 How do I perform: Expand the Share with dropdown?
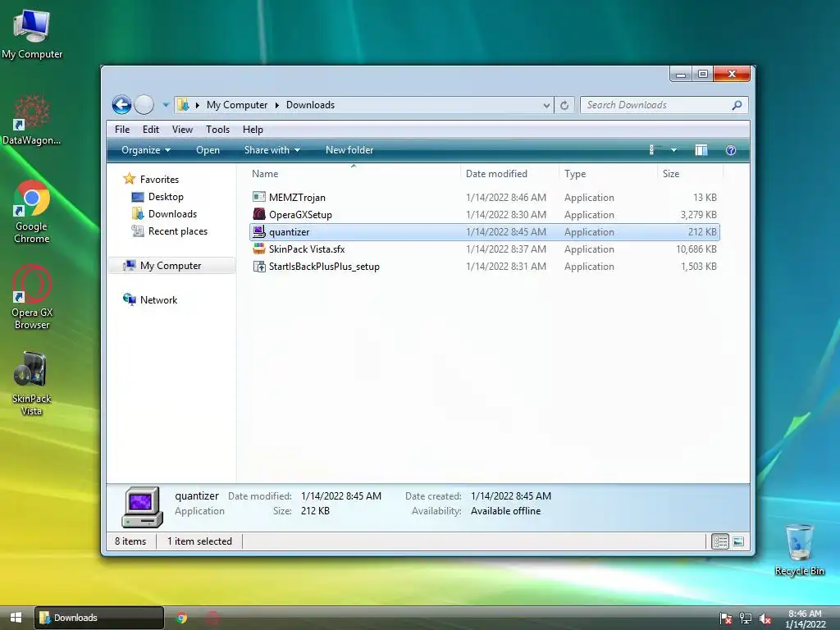[x=272, y=150]
